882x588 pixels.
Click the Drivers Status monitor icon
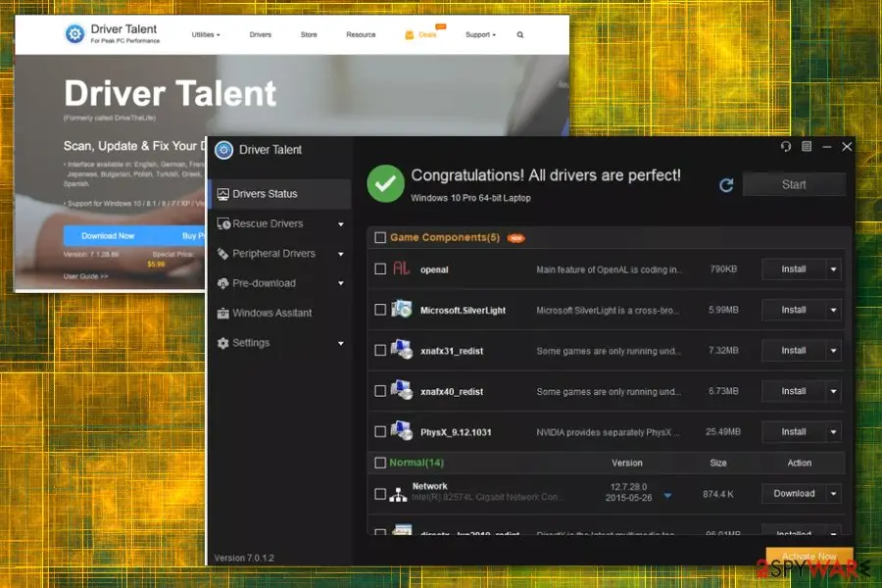coord(222,194)
